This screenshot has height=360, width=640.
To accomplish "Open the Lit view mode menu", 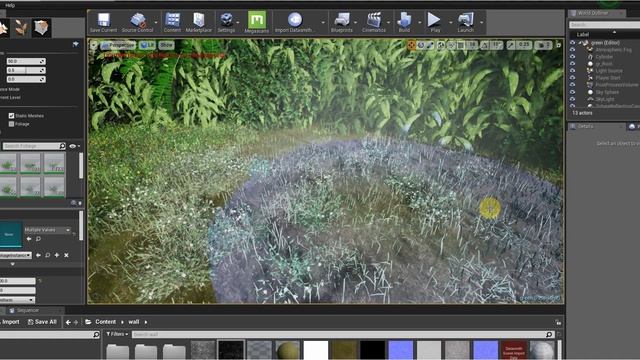I will point(147,45).
